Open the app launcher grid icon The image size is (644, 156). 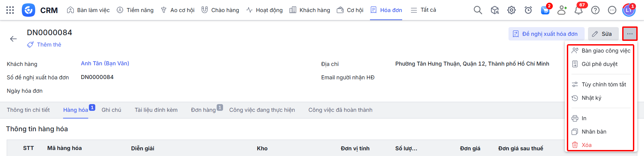click(10, 10)
